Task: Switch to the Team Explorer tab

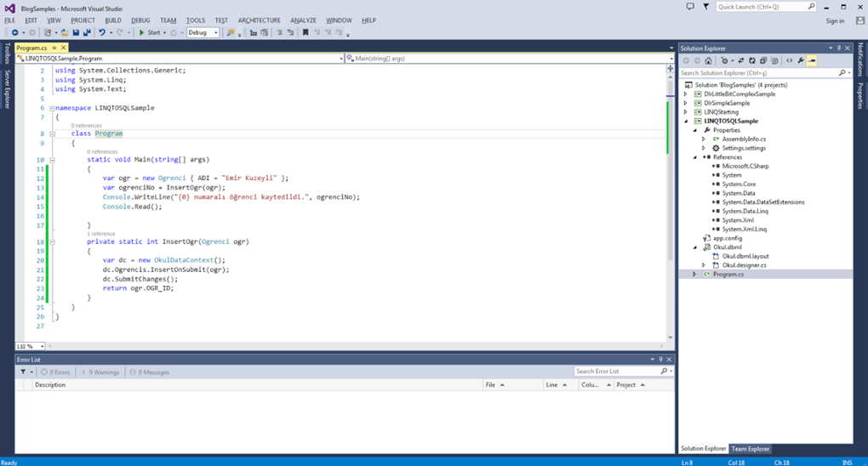Action: [x=750, y=449]
